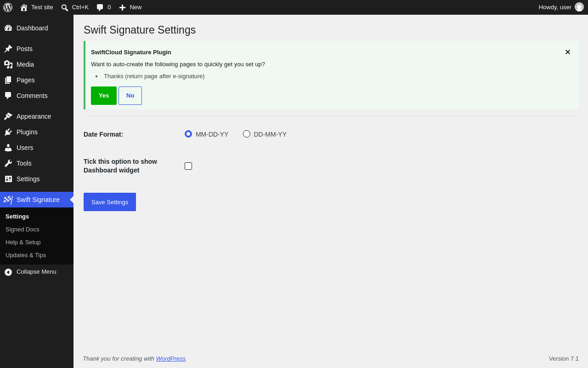Click the Collapse Menu label
Image resolution: width=588 pixels, height=368 pixels.
[x=36, y=272]
